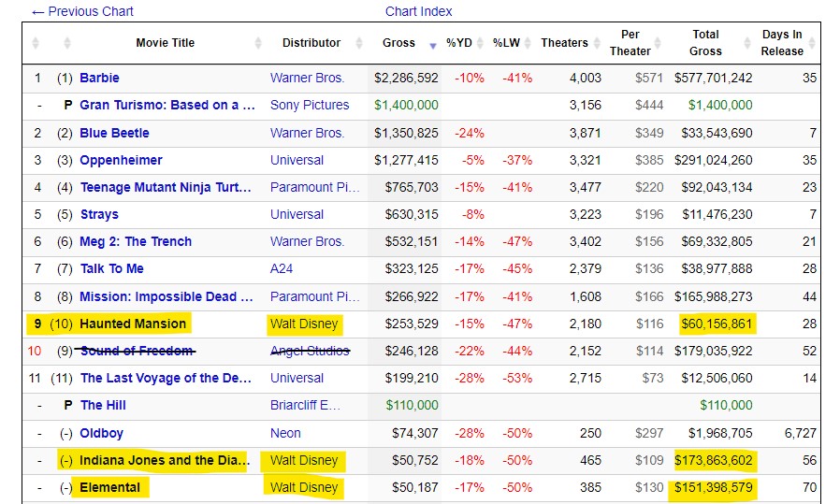Click the struck-through Angel Studios link

point(310,351)
